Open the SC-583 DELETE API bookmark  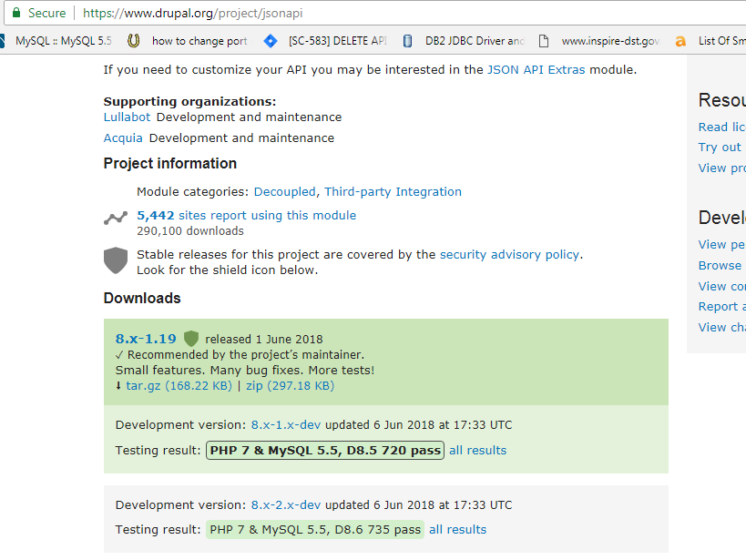click(x=325, y=41)
